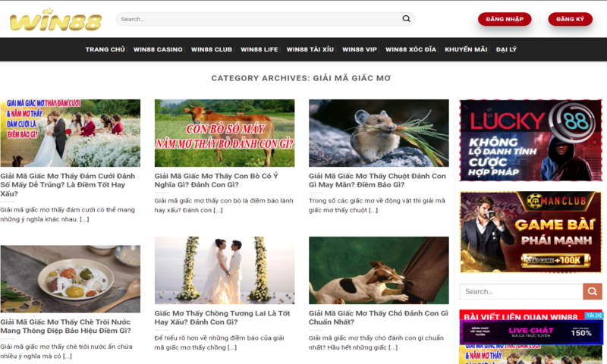Click the WIN88 logo in the header
607x364 pixels.
pos(55,20)
